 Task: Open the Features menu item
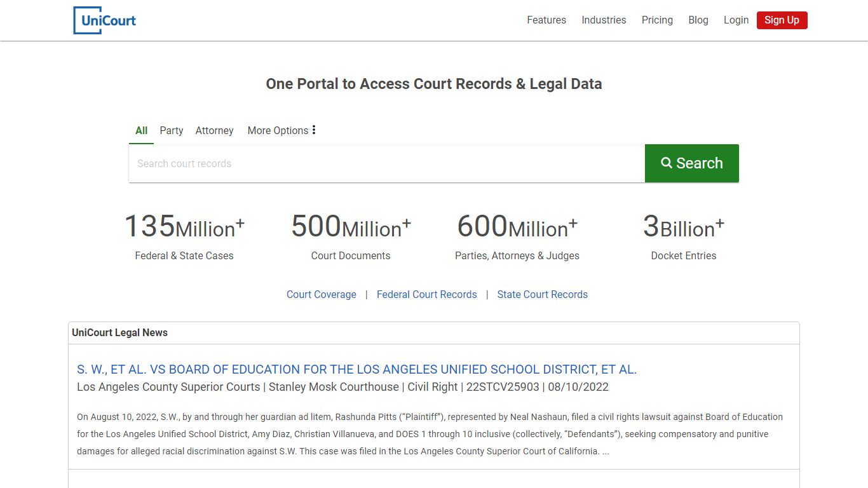point(546,20)
